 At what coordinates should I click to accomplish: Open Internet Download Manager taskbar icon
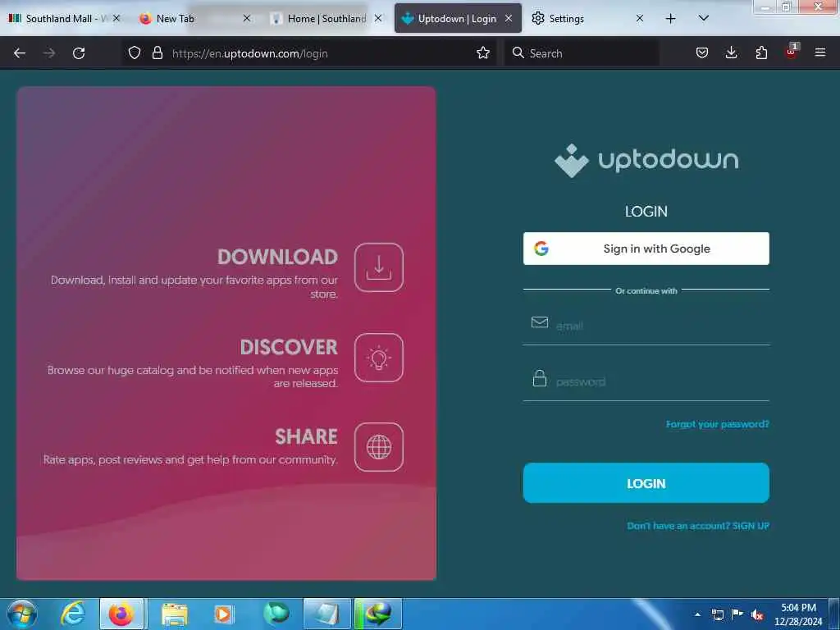378,614
